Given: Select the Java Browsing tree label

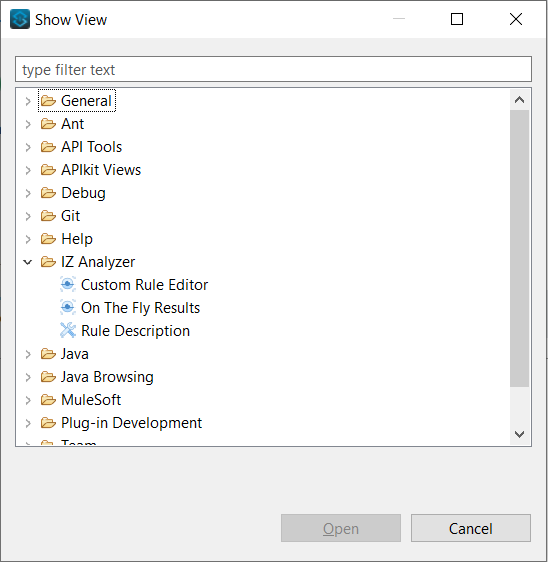Looking at the screenshot, I should 108,377.
